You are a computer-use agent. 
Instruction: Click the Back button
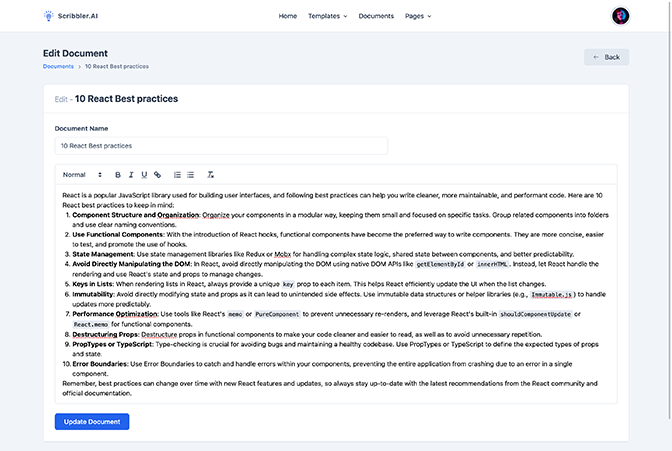606,57
